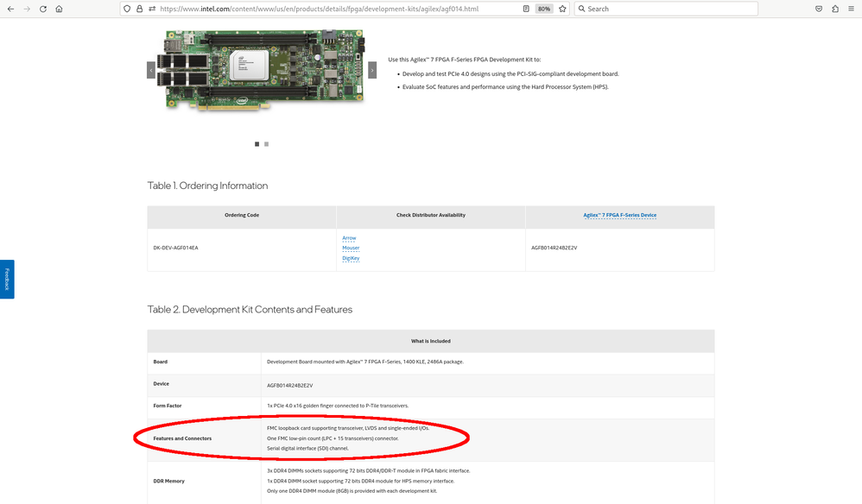Click the Form Factor row label
Viewport: 862px width, 504px height.
tap(167, 406)
